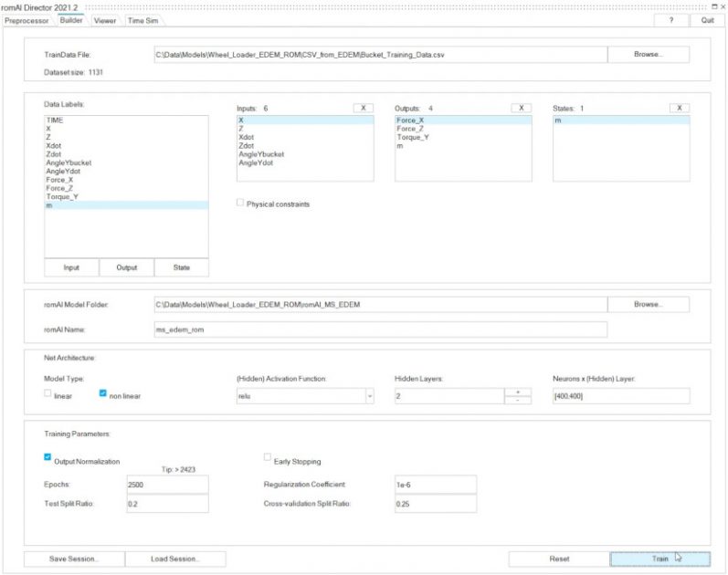Image resolution: width=728 pixels, height=575 pixels.
Task: Select Torque_Y in the Outputs list
Action: (x=415, y=137)
